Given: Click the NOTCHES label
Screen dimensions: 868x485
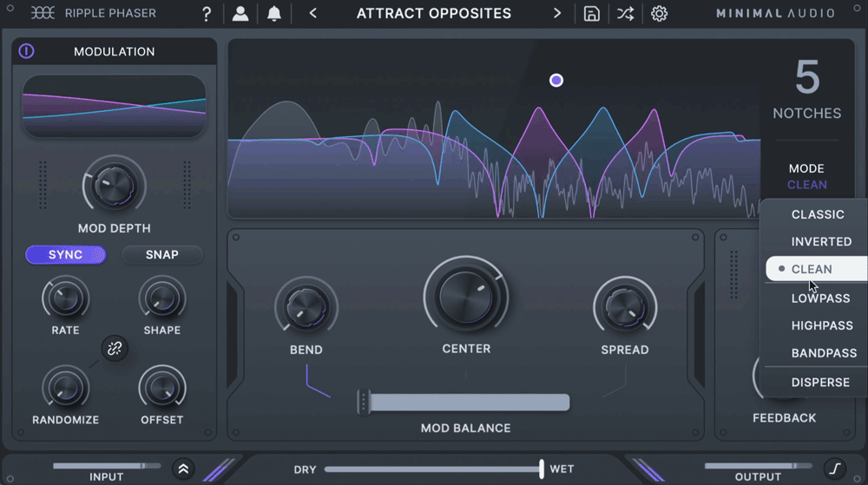Looking at the screenshot, I should 807,114.
